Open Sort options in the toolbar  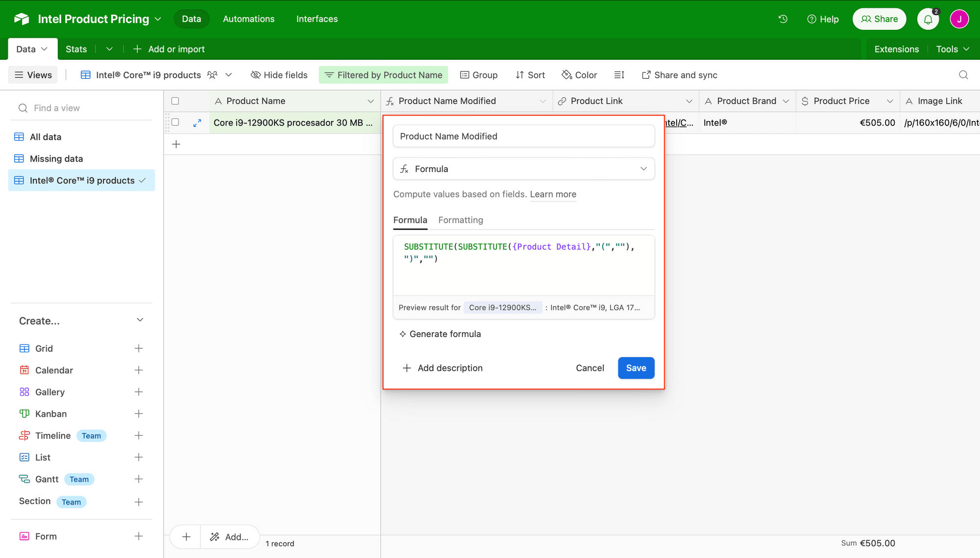(x=530, y=74)
